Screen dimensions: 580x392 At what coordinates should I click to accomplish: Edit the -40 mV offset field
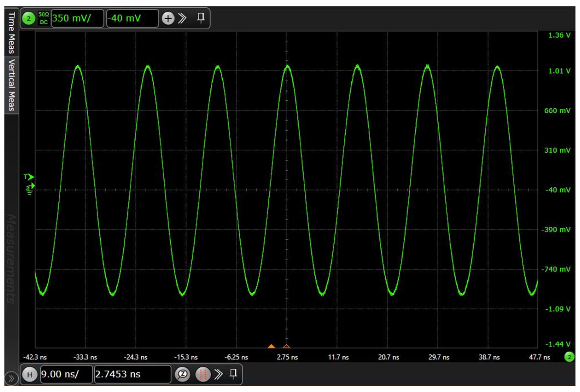(133, 18)
